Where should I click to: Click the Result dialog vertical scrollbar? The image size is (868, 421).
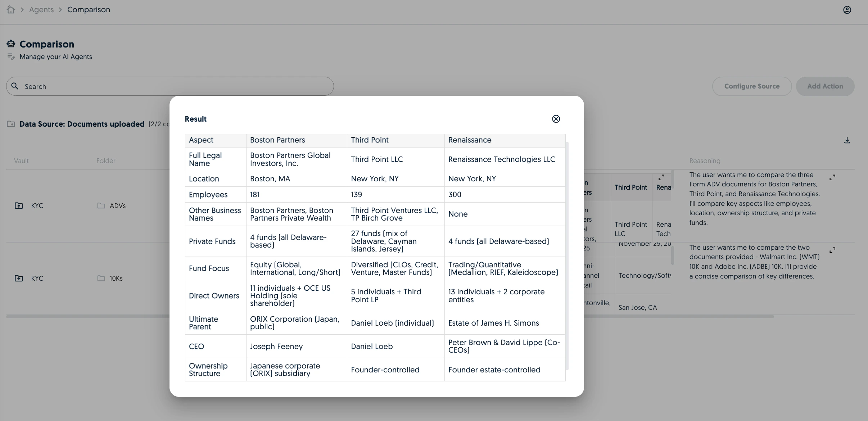click(567, 255)
